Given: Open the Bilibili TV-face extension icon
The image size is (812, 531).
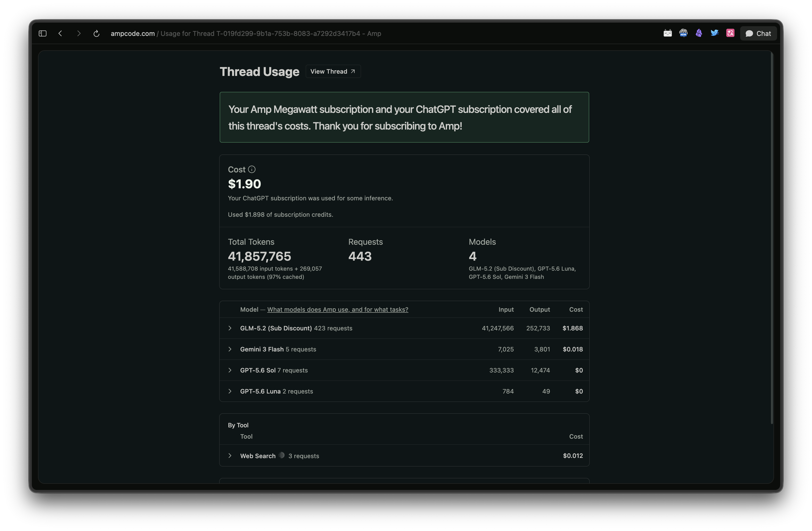Looking at the screenshot, I should coord(668,33).
